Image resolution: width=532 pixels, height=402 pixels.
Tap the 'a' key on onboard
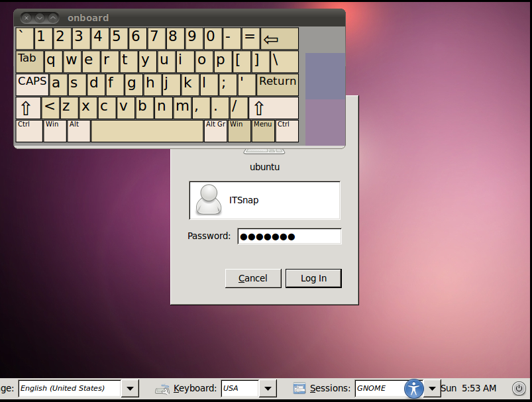pos(58,85)
